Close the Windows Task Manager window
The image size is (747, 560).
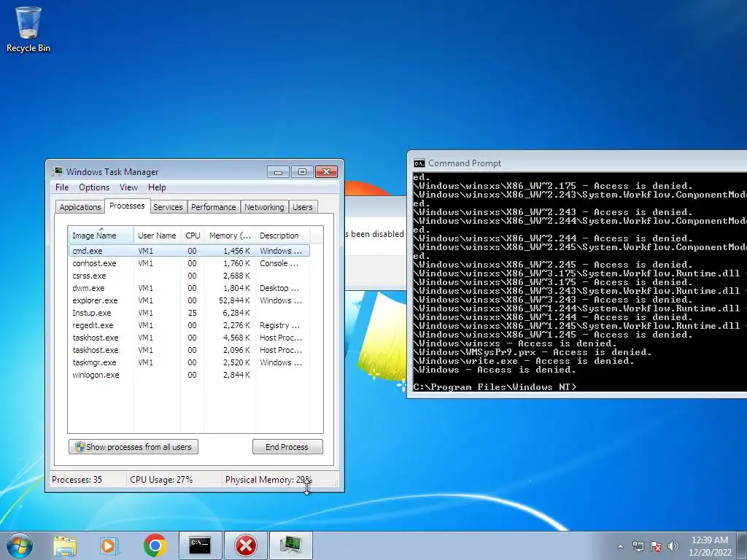coord(326,172)
